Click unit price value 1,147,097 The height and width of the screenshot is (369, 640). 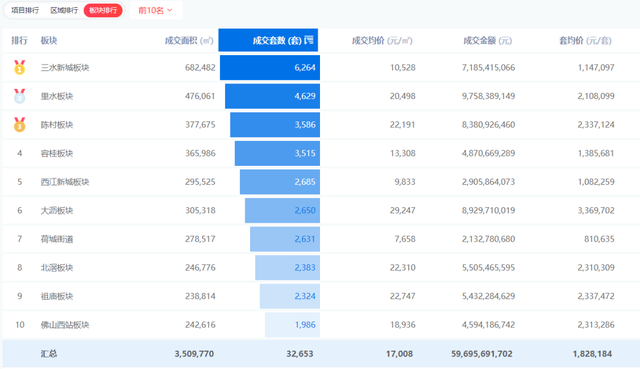596,67
